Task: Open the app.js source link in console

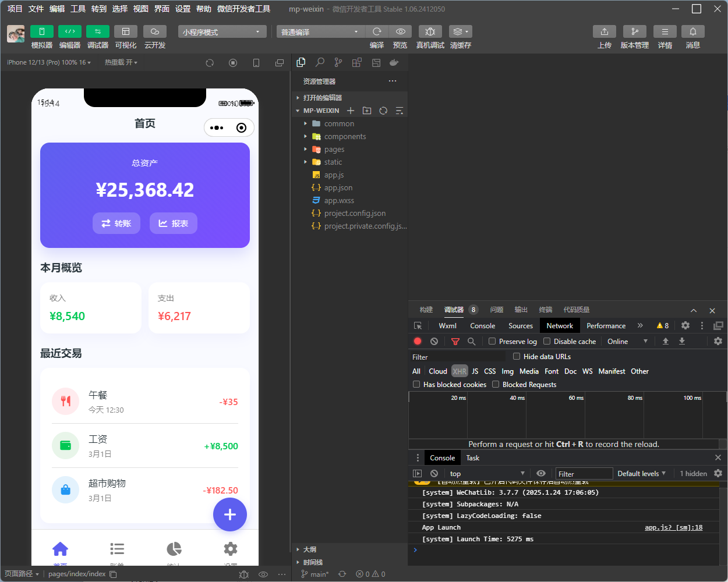Action: pyautogui.click(x=673, y=527)
